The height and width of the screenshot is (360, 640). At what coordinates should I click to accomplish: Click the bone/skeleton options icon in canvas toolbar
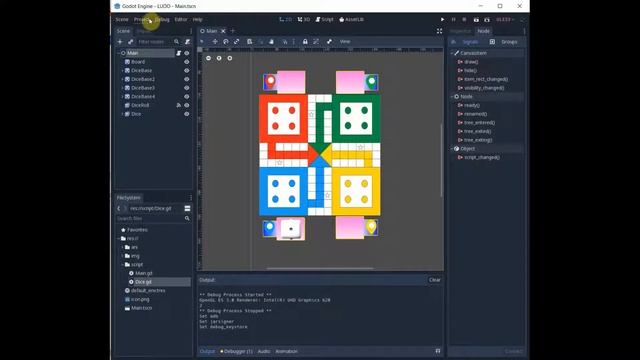click(x=329, y=42)
